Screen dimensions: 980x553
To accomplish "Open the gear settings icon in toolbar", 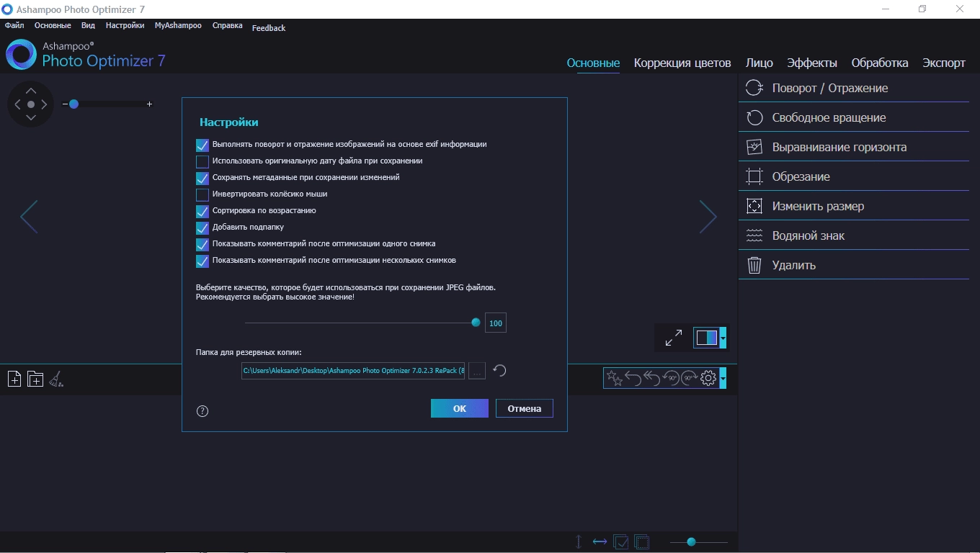I will click(x=708, y=378).
